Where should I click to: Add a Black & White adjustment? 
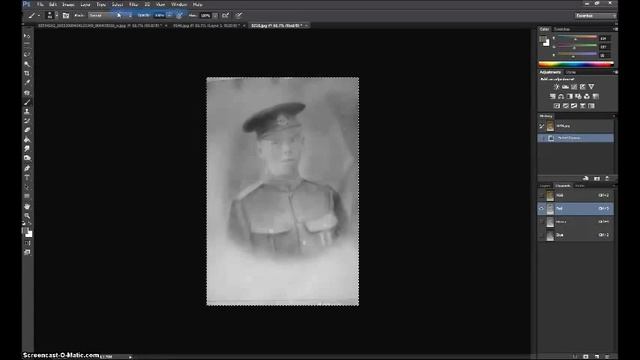point(570,96)
